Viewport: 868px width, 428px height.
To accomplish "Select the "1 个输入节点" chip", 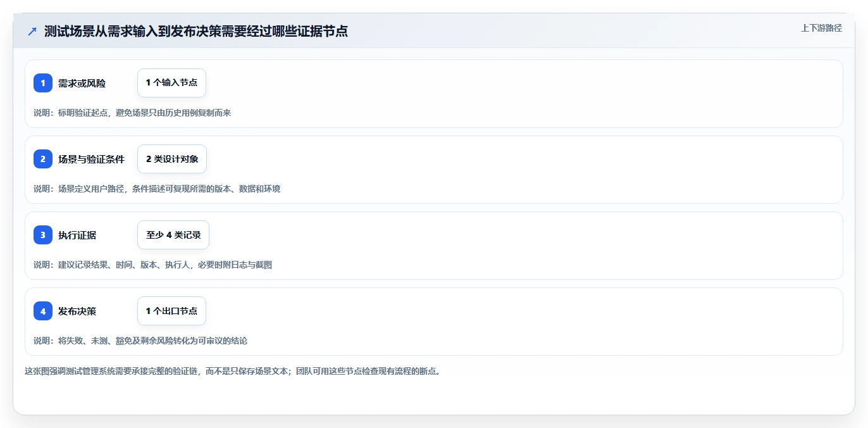I will (171, 83).
